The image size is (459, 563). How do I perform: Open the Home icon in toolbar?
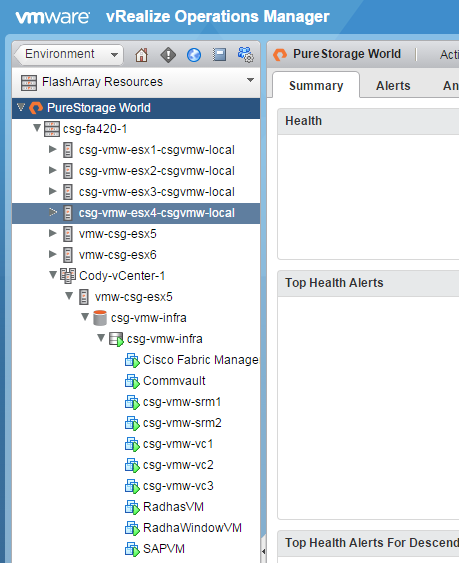click(x=142, y=55)
